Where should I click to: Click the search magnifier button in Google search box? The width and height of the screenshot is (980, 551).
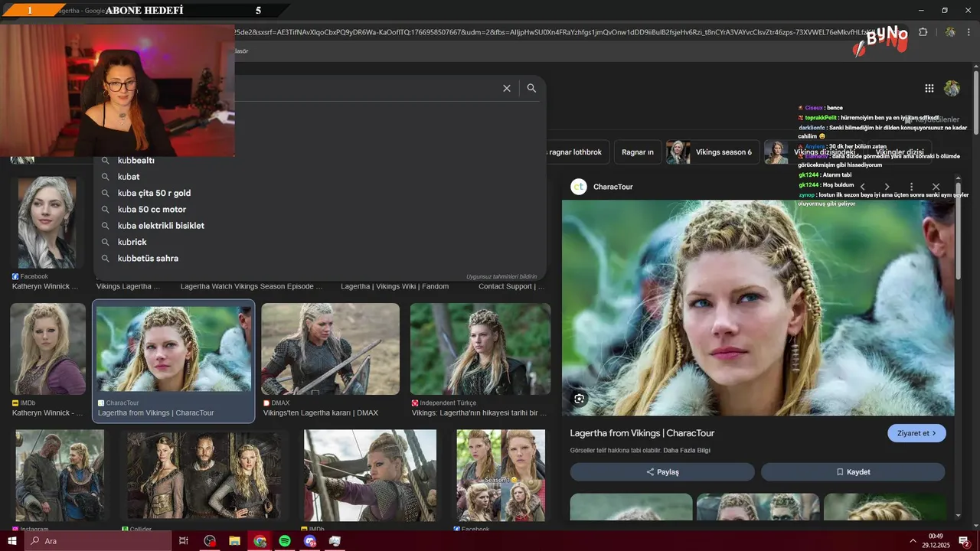point(531,88)
